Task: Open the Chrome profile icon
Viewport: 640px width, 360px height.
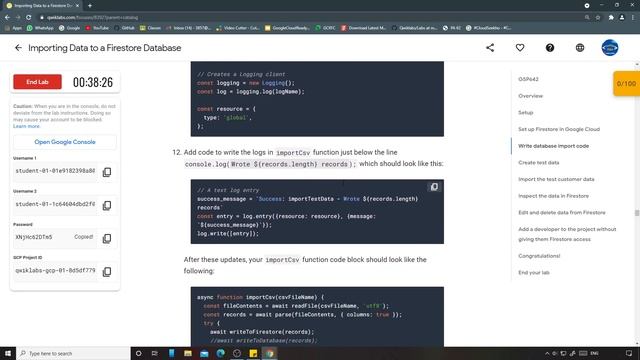Action: [x=622, y=18]
